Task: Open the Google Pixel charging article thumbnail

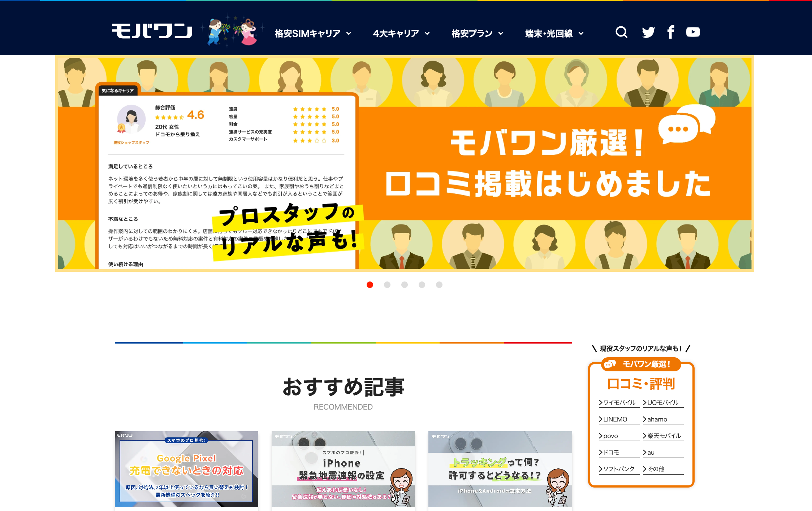Action: click(186, 469)
